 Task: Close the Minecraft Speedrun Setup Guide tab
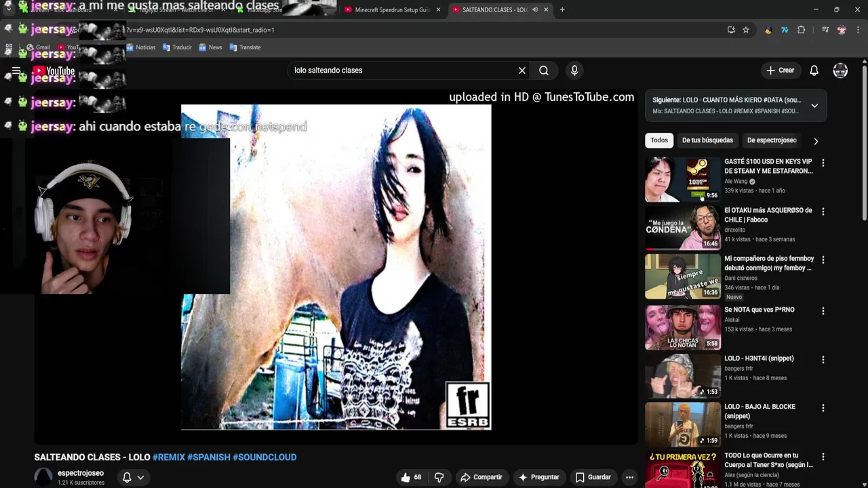tap(438, 9)
